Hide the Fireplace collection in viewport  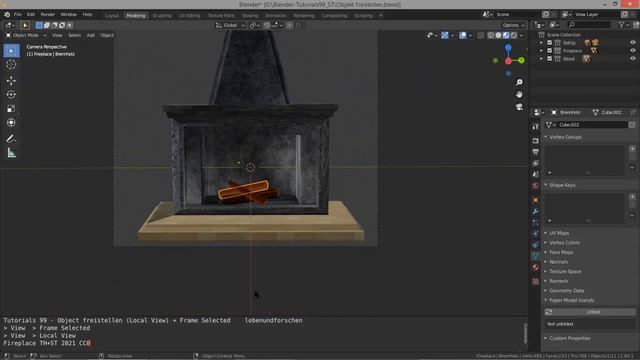(x=633, y=51)
